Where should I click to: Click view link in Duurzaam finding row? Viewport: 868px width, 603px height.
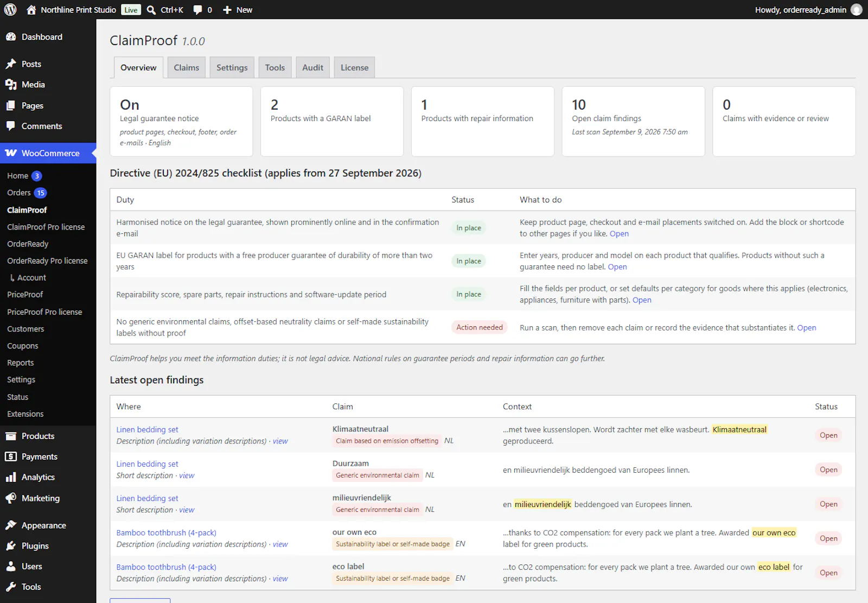click(x=187, y=475)
